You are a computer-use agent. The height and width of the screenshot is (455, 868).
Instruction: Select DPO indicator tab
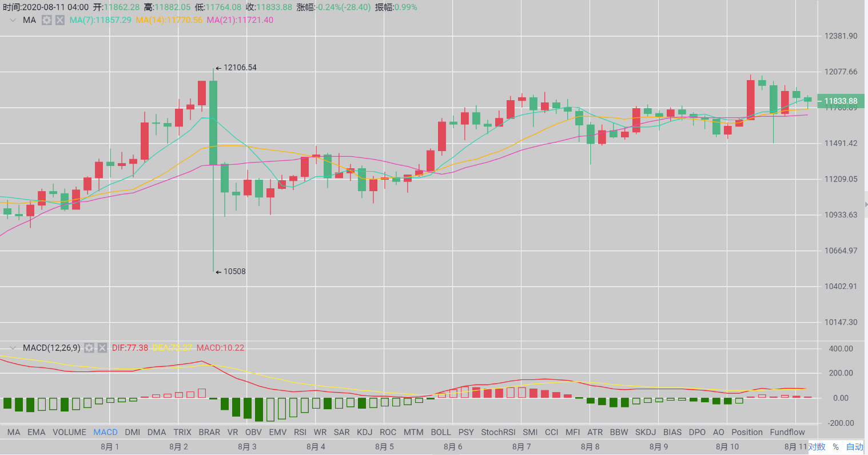click(x=697, y=432)
